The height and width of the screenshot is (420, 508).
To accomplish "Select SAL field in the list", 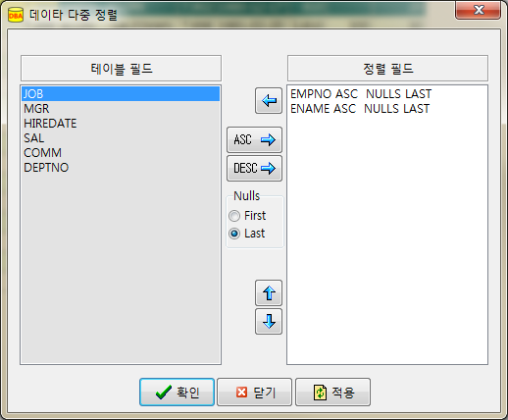I will (x=121, y=138).
